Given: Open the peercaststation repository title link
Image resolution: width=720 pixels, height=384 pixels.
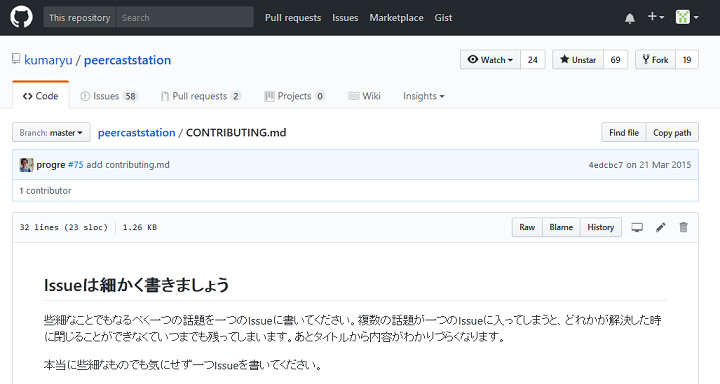Looking at the screenshot, I should point(127,60).
